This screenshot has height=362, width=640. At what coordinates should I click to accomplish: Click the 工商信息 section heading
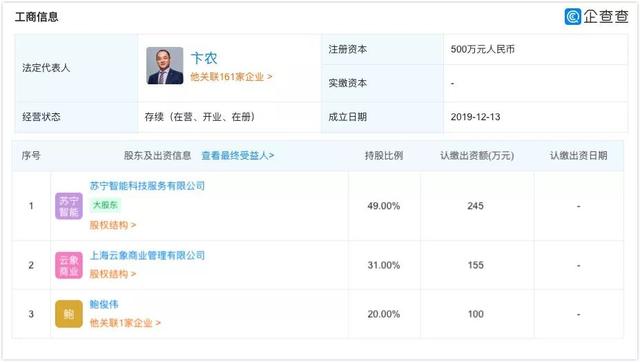click(x=37, y=17)
